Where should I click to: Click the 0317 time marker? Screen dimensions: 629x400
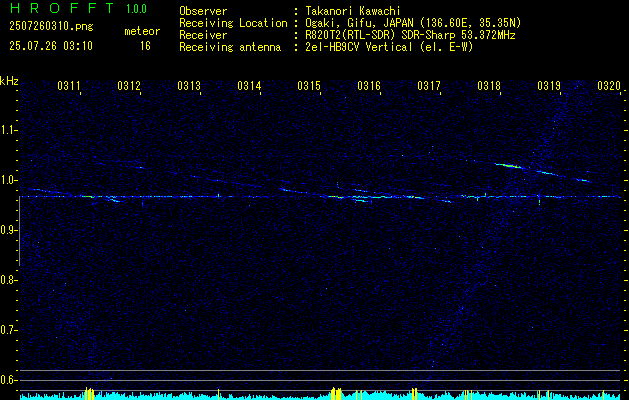point(429,86)
